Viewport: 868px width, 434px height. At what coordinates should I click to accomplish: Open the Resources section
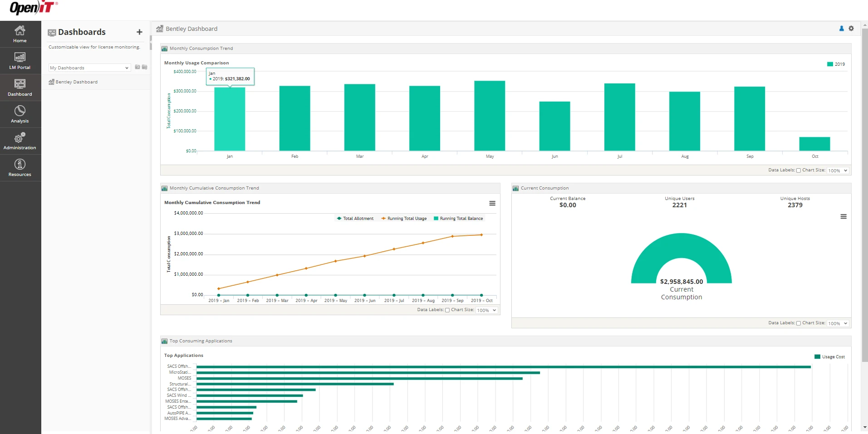click(20, 168)
